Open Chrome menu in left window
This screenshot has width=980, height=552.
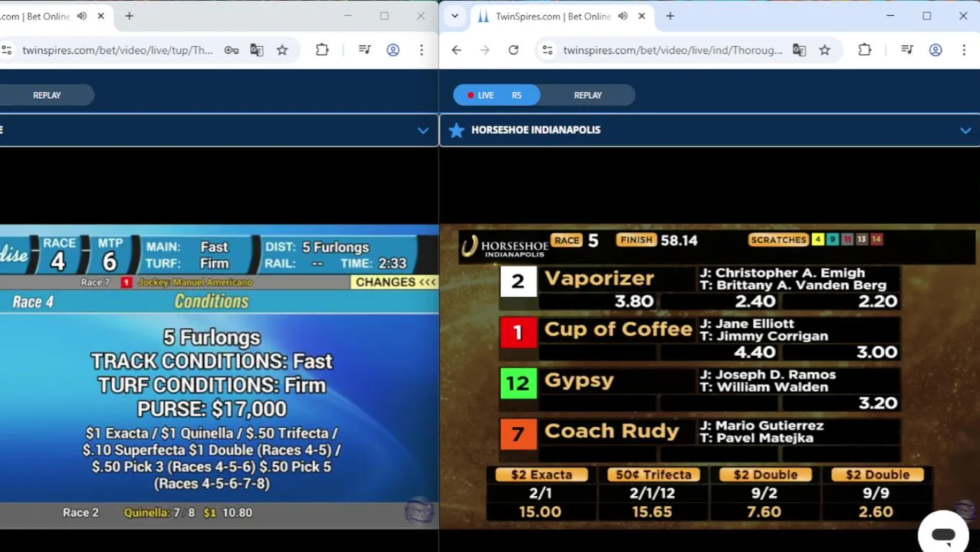[421, 50]
